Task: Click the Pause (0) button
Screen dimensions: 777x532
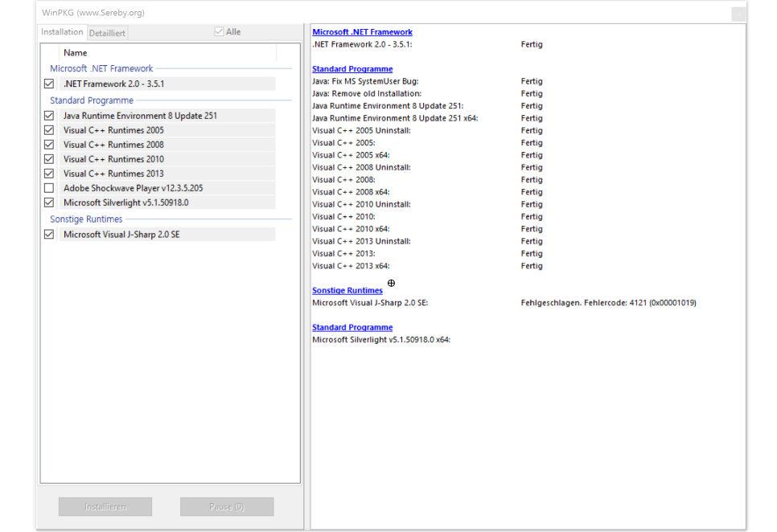Action: click(x=227, y=507)
